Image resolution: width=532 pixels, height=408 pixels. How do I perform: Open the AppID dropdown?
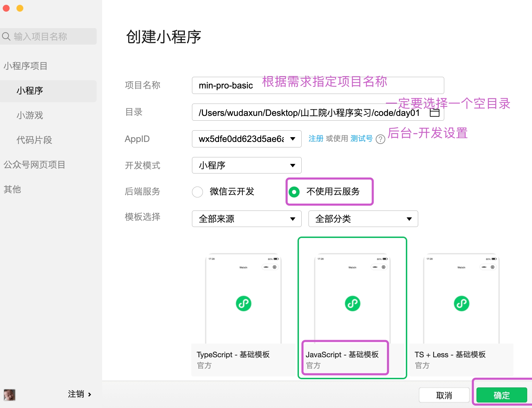click(x=247, y=139)
